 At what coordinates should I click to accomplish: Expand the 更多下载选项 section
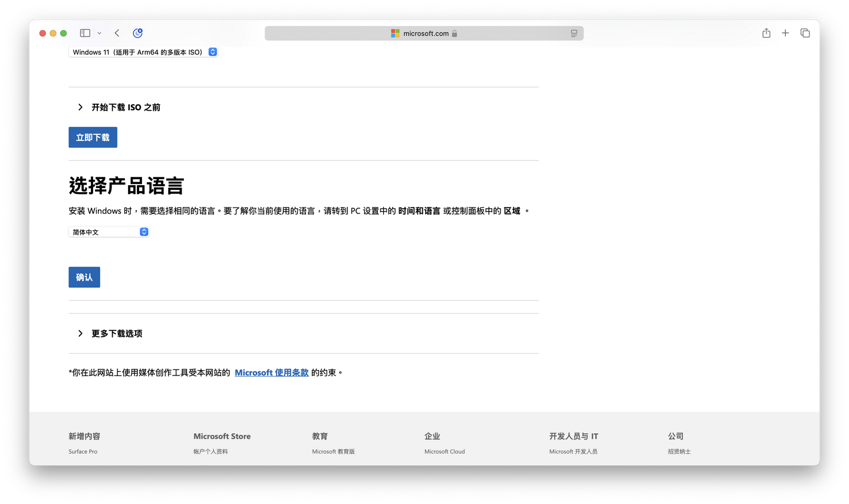tap(110, 334)
